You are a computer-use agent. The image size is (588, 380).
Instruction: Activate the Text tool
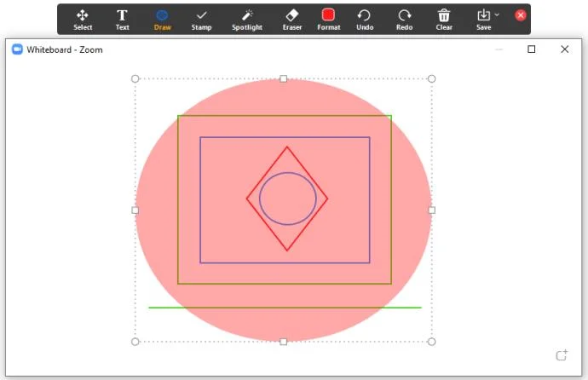point(122,20)
